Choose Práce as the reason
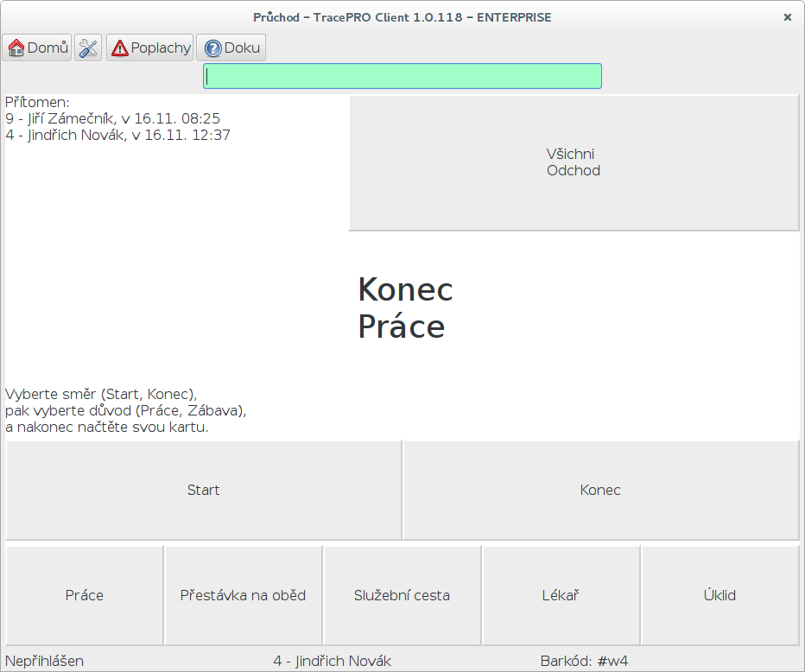 pos(84,595)
